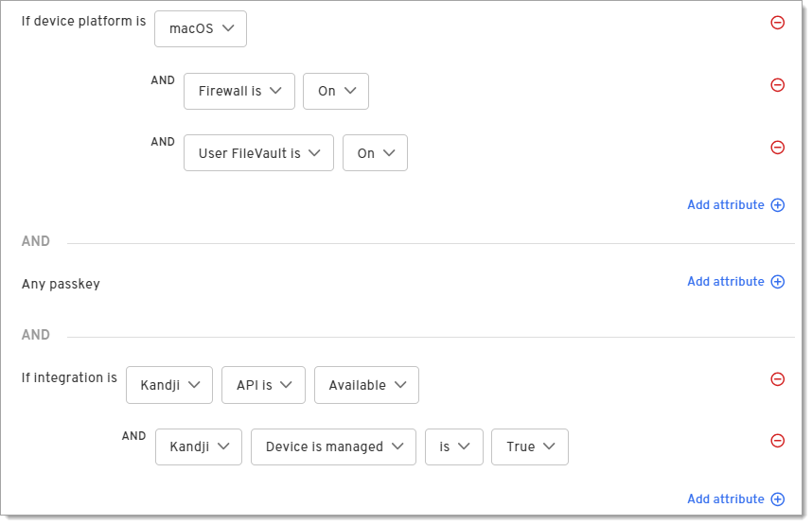Click plus icon under device platform section
Viewport: 812px width, 525px height.
pyautogui.click(x=778, y=205)
